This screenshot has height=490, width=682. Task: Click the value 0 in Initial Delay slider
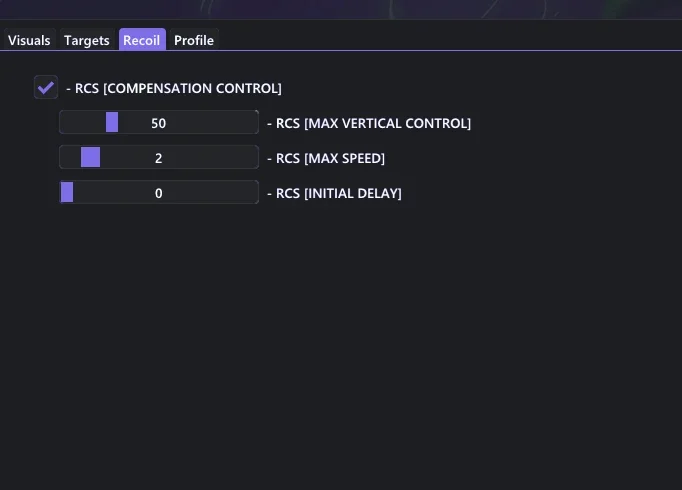pyautogui.click(x=159, y=193)
